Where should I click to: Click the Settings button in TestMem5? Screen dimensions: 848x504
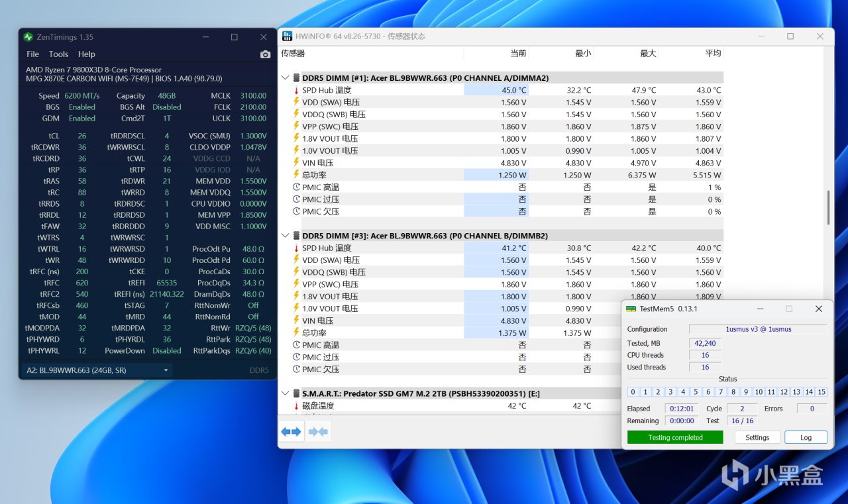click(757, 437)
